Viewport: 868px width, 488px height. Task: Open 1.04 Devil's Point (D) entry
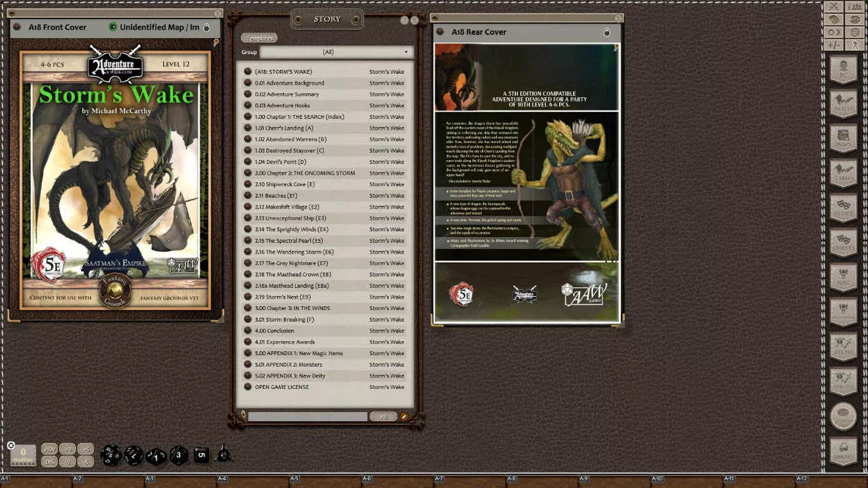[325, 162]
